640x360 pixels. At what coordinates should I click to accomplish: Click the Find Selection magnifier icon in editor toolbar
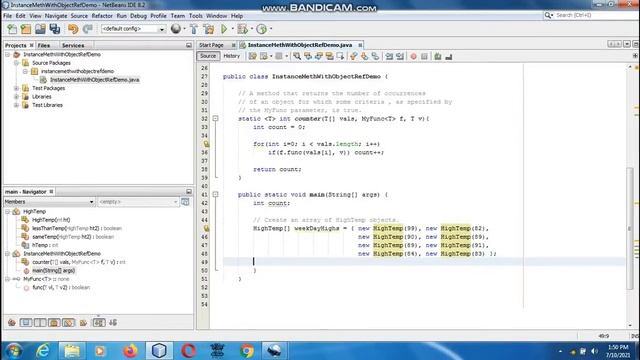(x=297, y=56)
